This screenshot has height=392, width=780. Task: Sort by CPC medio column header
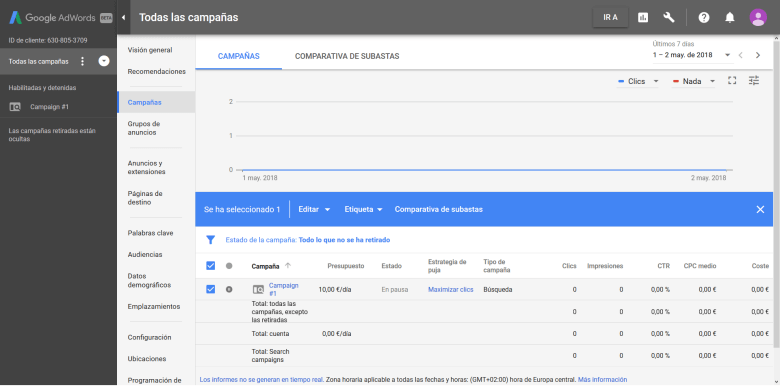(x=700, y=266)
